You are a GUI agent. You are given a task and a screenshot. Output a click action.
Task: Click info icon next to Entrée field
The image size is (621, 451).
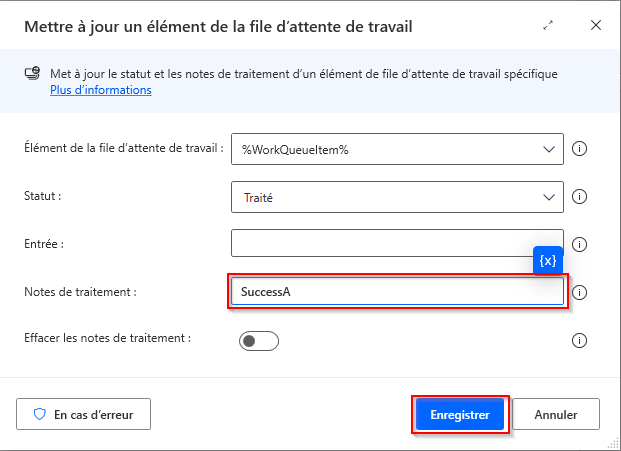(579, 244)
